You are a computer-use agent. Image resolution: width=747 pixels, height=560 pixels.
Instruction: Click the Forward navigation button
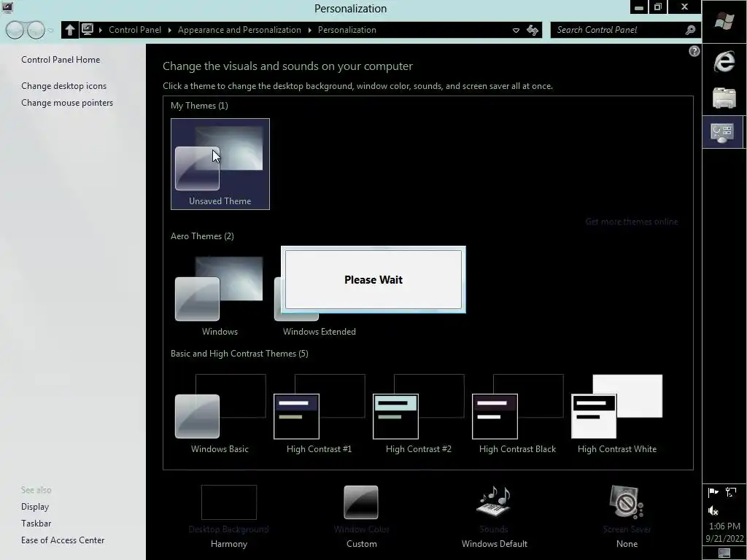[x=36, y=30]
